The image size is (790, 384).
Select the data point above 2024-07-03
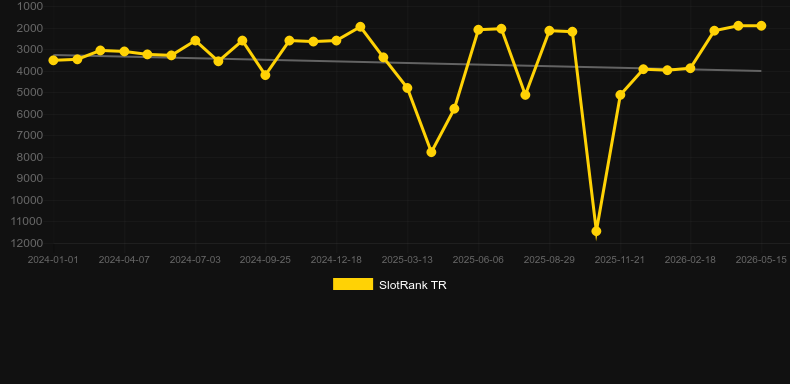195,40
